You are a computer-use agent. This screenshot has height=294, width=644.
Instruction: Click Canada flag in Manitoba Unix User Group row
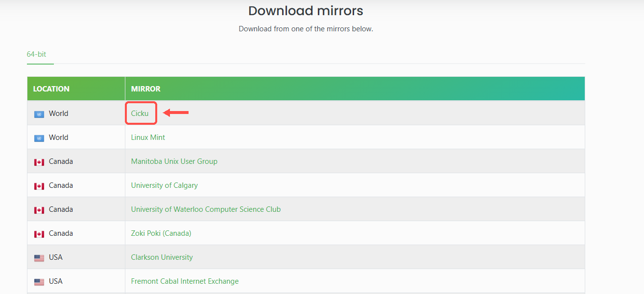coord(39,162)
